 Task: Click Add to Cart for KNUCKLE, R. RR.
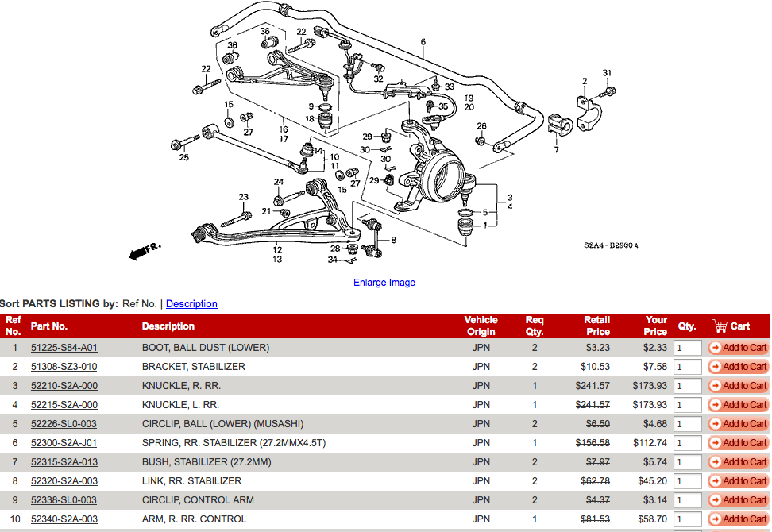(x=738, y=386)
